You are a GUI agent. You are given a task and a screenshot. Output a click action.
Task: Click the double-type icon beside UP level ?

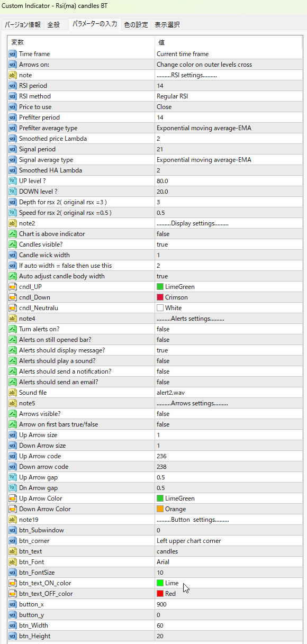13,181
